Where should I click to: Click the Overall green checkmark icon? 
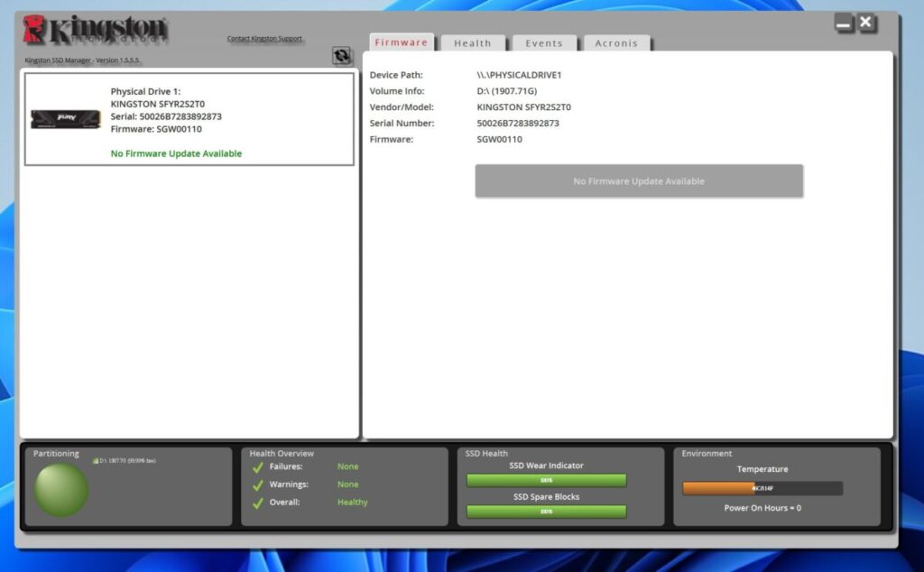click(257, 503)
